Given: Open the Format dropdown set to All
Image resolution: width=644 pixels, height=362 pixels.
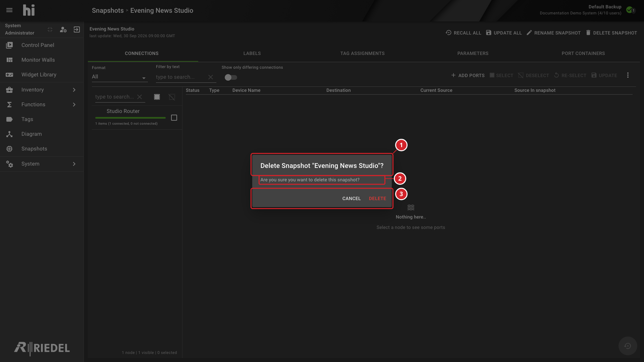Looking at the screenshot, I should point(120,77).
